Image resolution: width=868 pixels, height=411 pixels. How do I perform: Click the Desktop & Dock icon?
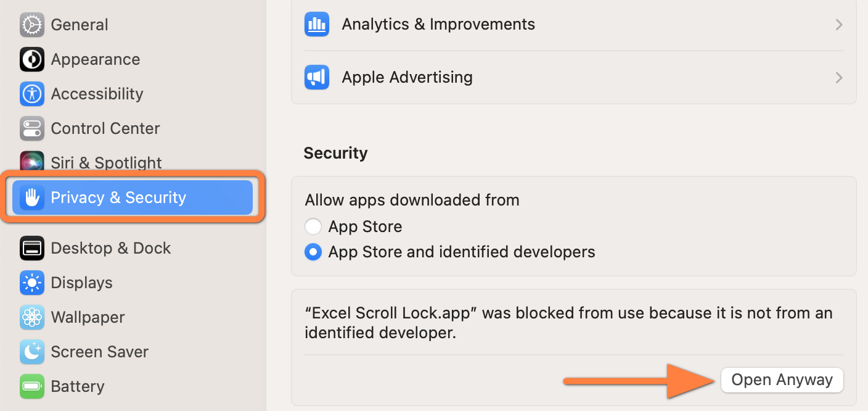pos(31,248)
